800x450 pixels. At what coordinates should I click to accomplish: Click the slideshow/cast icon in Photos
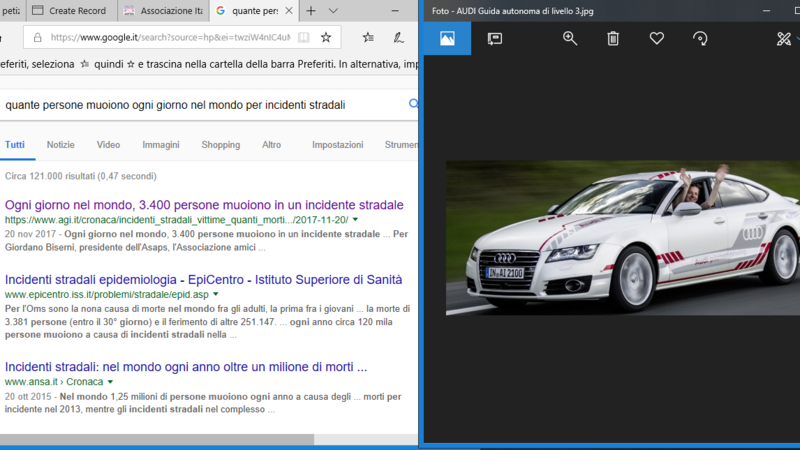(x=494, y=39)
